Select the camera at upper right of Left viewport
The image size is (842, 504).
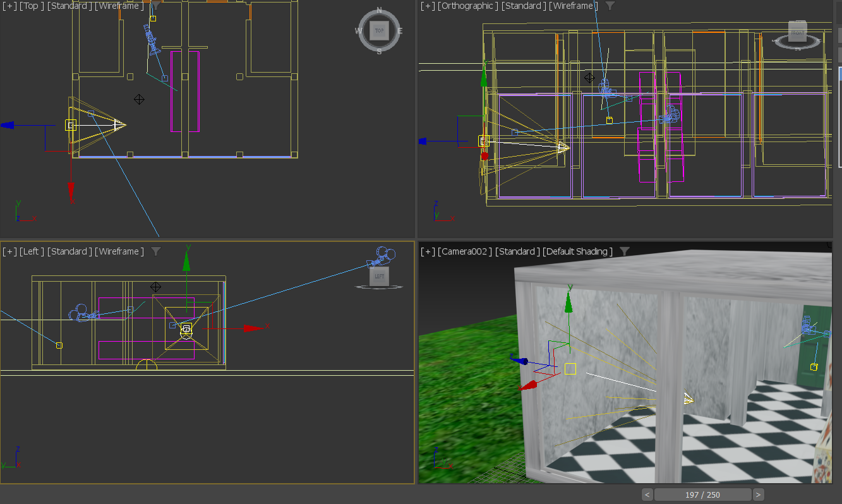point(381,257)
